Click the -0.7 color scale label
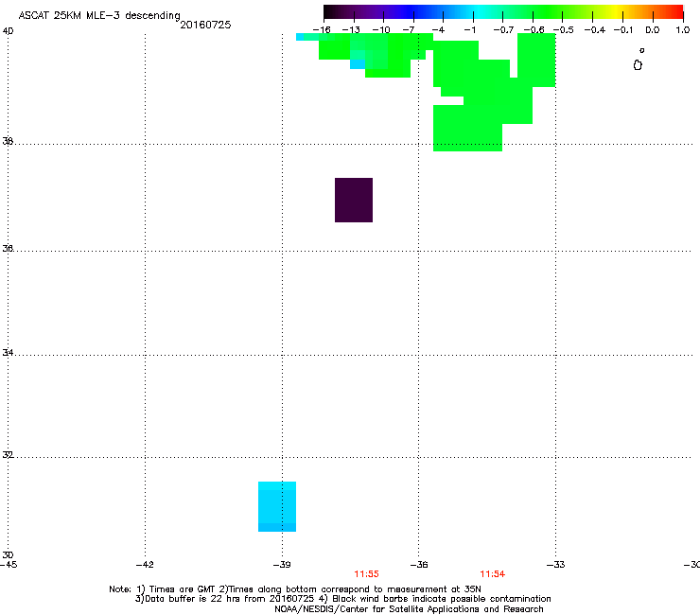 point(503,30)
